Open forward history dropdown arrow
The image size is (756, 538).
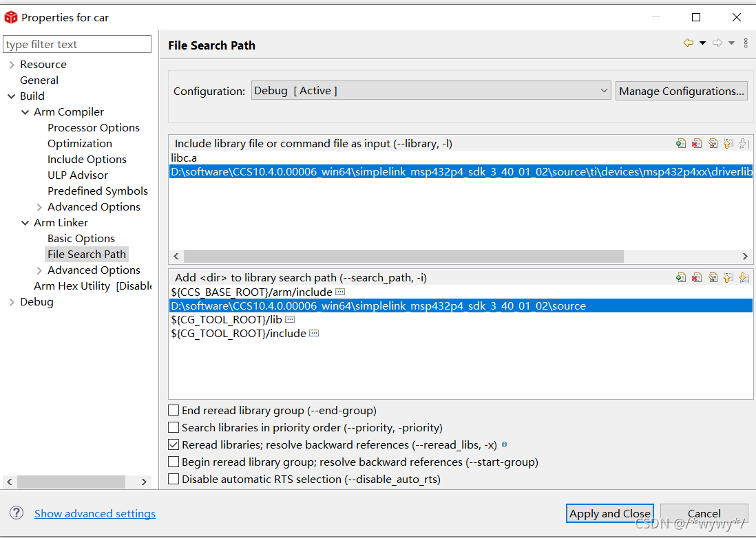[x=731, y=43]
